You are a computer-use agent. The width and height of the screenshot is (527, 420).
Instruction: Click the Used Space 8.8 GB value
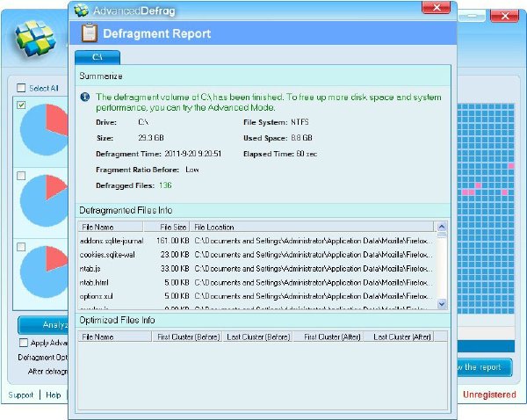pyautogui.click(x=301, y=138)
